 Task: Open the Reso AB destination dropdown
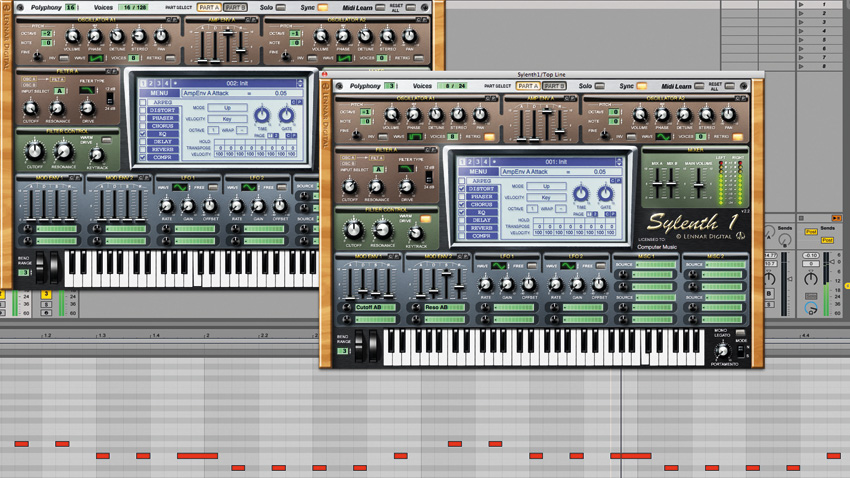click(443, 307)
